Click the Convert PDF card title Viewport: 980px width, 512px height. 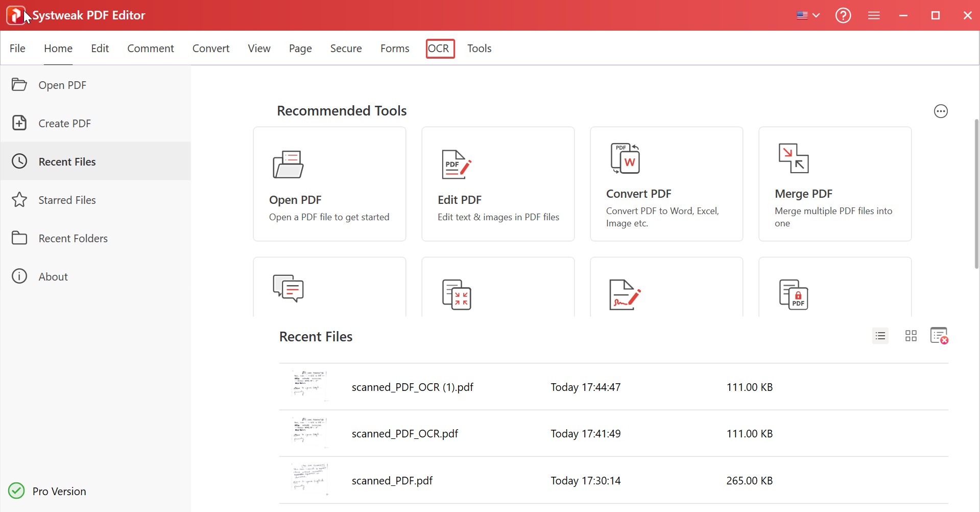pos(638,194)
